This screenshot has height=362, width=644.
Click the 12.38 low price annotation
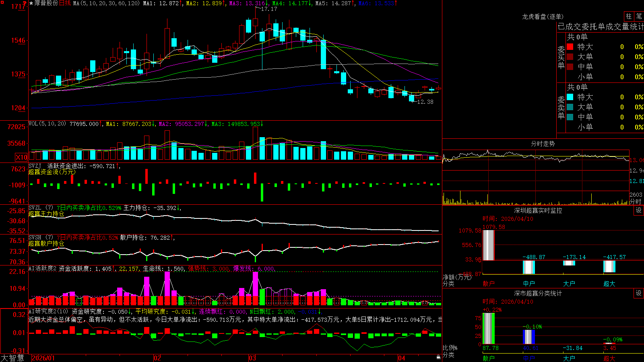[425, 102]
